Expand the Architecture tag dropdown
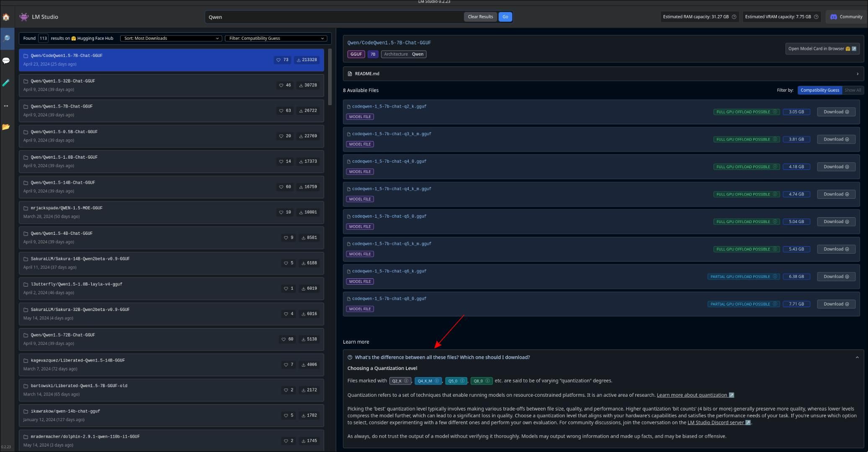The height and width of the screenshot is (452, 868). click(404, 53)
